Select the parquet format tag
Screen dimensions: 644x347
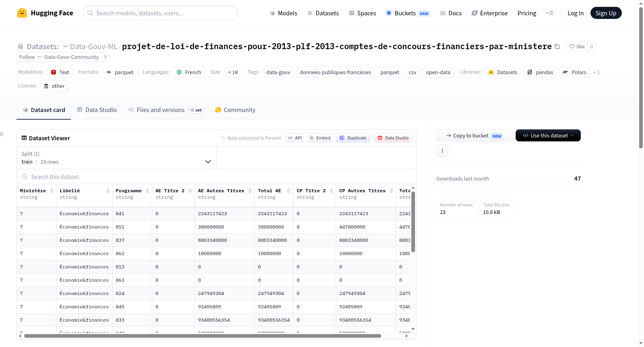pos(120,73)
